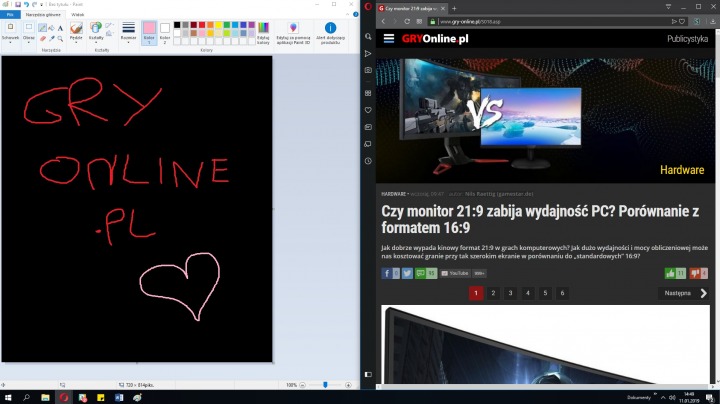Click the thumbs down vote icon

pos(693,273)
